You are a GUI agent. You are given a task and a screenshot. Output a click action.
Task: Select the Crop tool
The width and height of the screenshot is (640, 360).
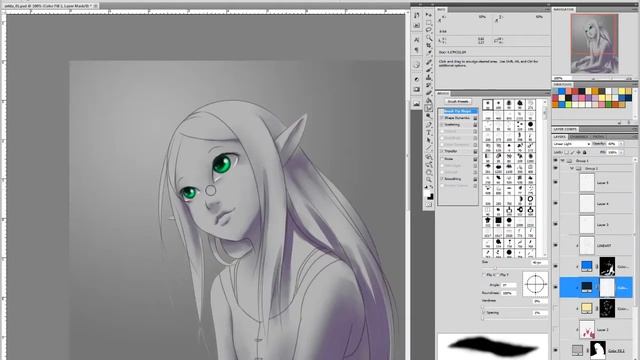[429, 45]
